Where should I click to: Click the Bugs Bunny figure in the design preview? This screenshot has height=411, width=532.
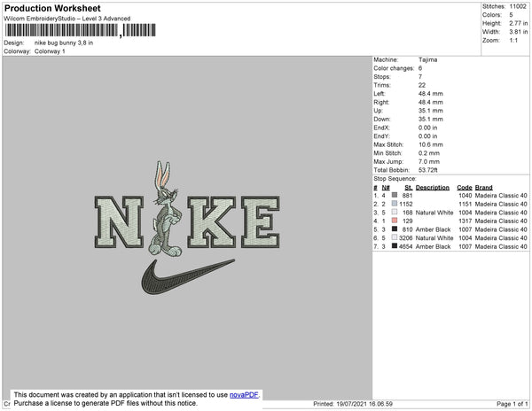point(165,208)
